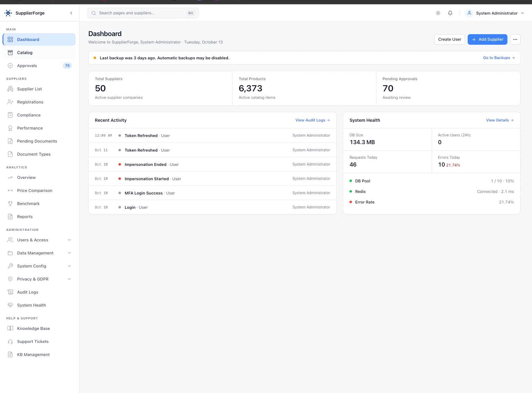Open the KB Management sidebar item

[x=39, y=354]
